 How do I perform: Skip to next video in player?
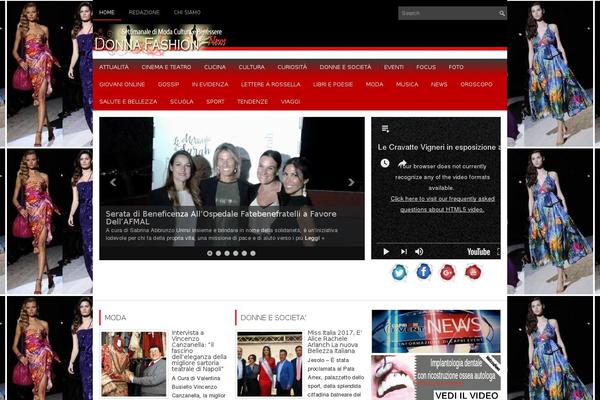403,251
